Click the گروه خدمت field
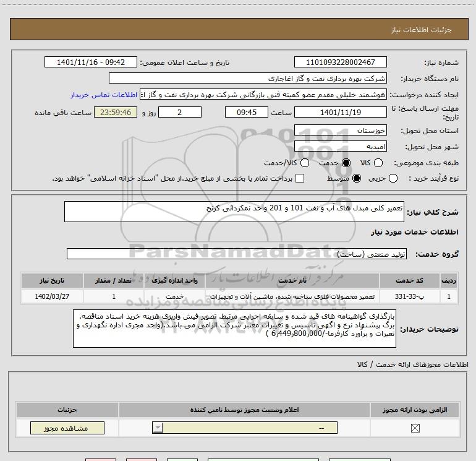The height and width of the screenshot is (461, 476). click(237, 254)
